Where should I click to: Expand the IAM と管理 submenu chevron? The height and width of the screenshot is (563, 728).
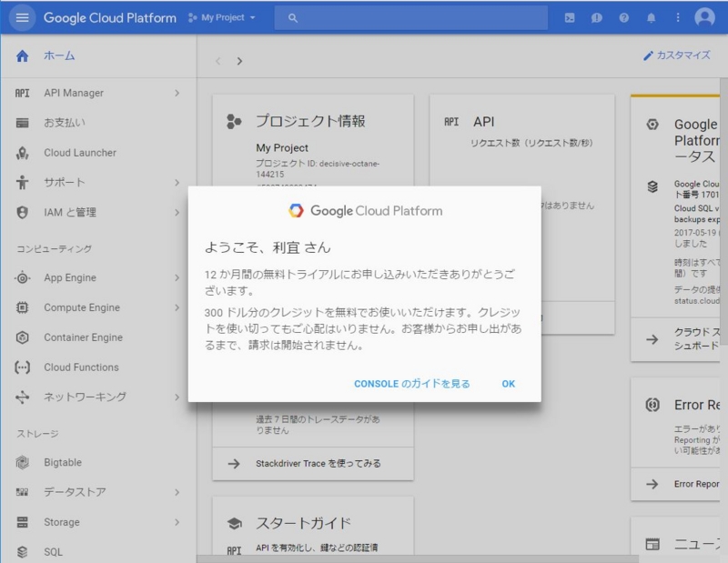coord(177,213)
